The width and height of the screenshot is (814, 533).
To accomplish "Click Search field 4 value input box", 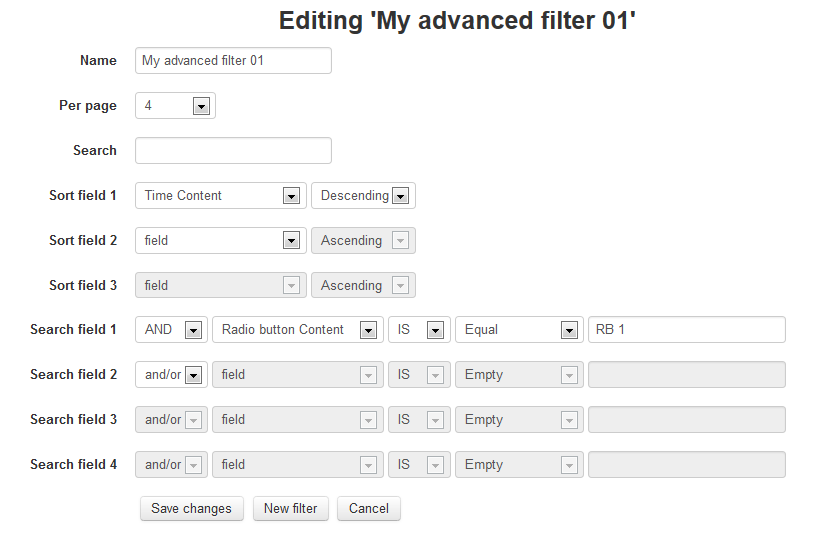I will click(x=686, y=465).
